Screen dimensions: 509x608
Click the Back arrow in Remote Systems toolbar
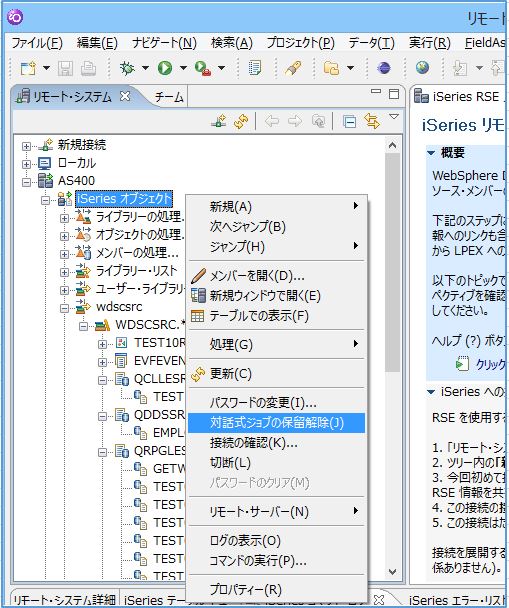pyautogui.click(x=272, y=121)
